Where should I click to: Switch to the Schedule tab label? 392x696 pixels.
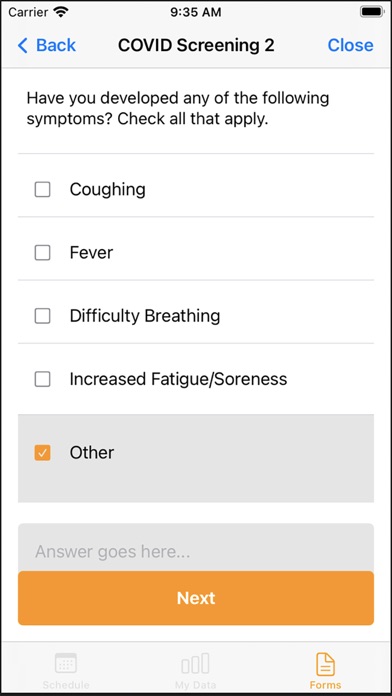pyautogui.click(x=66, y=685)
